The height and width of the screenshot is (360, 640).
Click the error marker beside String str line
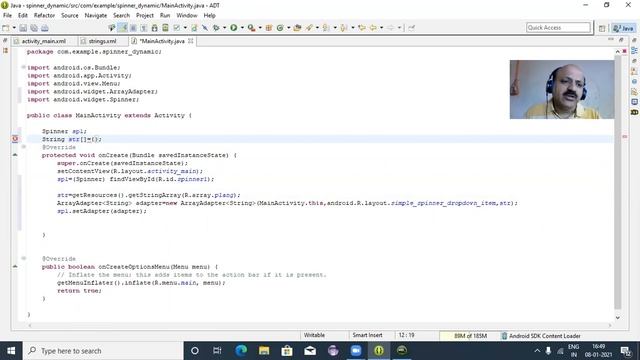tap(15, 139)
